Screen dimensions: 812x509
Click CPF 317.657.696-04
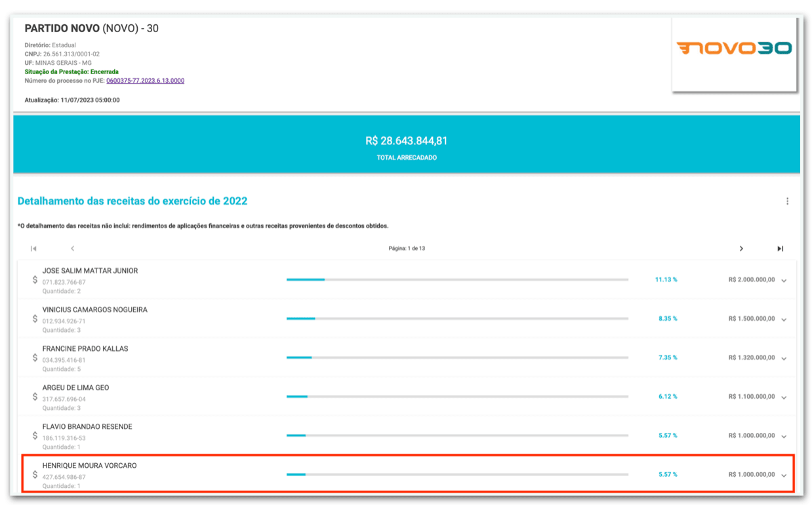[64, 399]
